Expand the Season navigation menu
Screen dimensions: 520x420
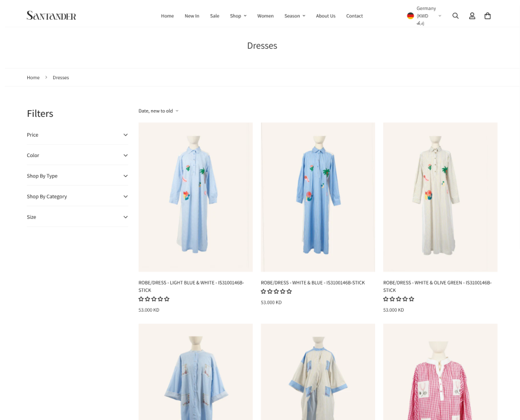tap(295, 15)
